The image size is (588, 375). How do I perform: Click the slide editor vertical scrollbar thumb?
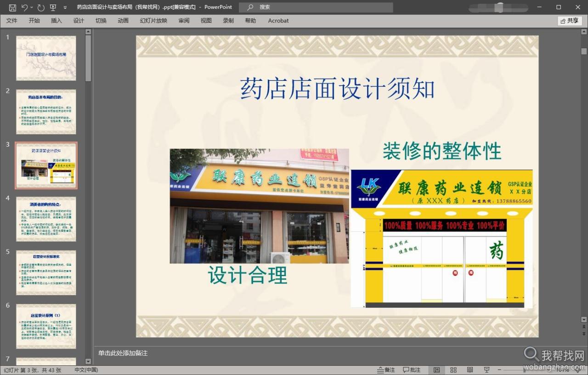tap(584, 51)
